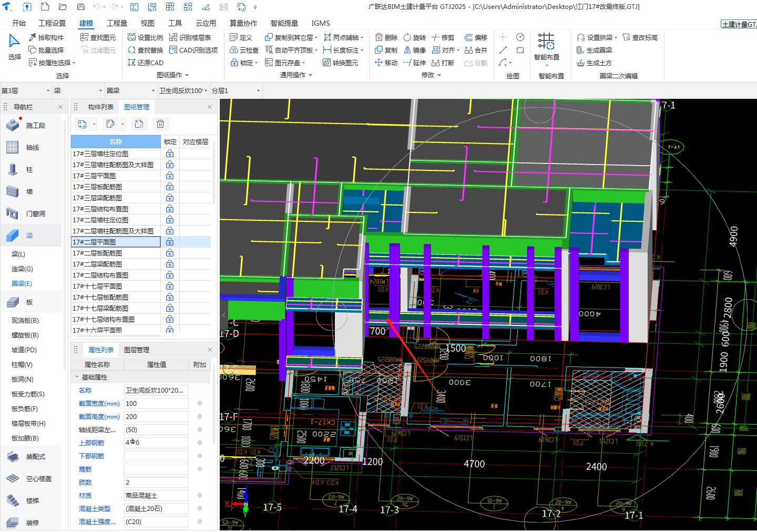Click the delete drawing trash icon
This screenshot has height=532, width=757.
coord(160,124)
